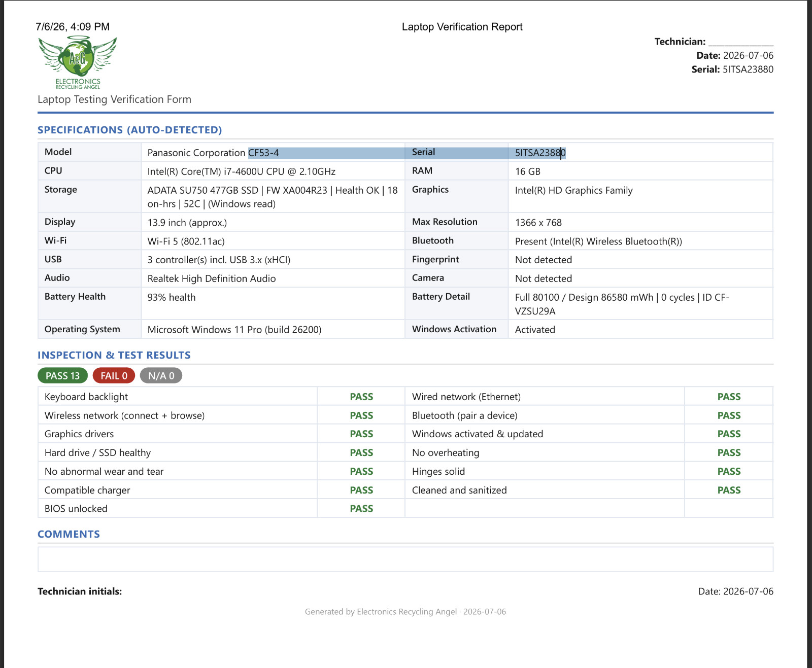Click inside the empty Comments box
The image size is (812, 668).
coord(405,559)
